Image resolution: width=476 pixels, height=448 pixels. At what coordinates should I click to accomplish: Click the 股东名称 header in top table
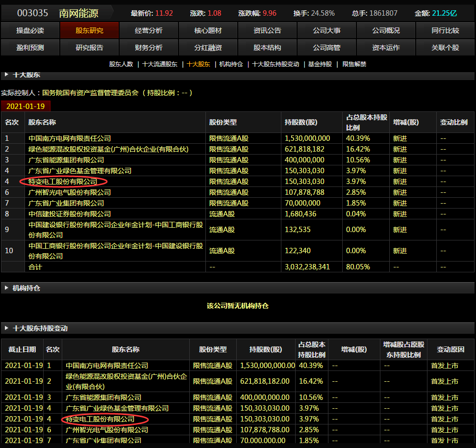pos(42,122)
